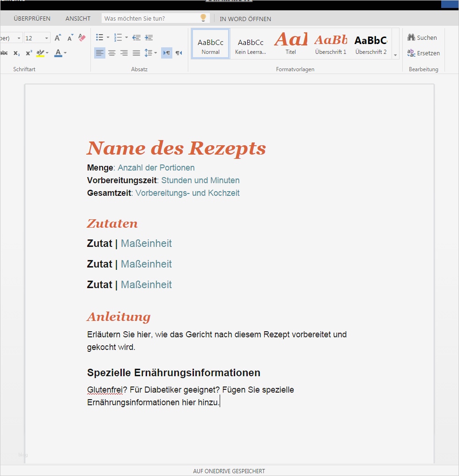This screenshot has width=459, height=476.
Task: Toggle the paragraph marks display
Action: pos(166,53)
